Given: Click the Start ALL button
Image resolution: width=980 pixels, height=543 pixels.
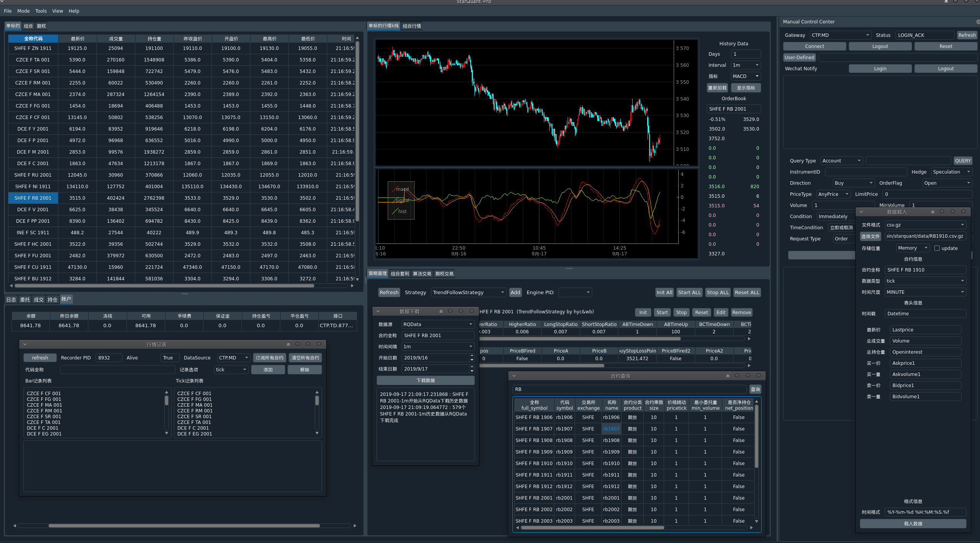Looking at the screenshot, I should click(x=689, y=293).
